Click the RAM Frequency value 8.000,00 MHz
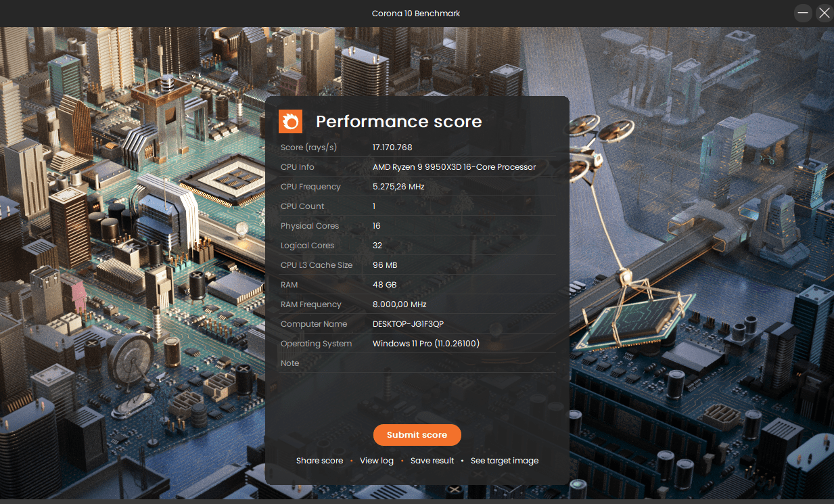This screenshot has height=504, width=834. coord(399,304)
